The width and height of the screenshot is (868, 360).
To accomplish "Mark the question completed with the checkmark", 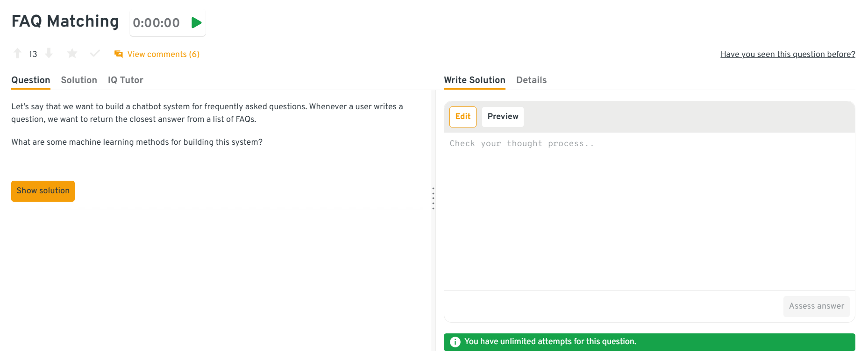I will coord(95,54).
